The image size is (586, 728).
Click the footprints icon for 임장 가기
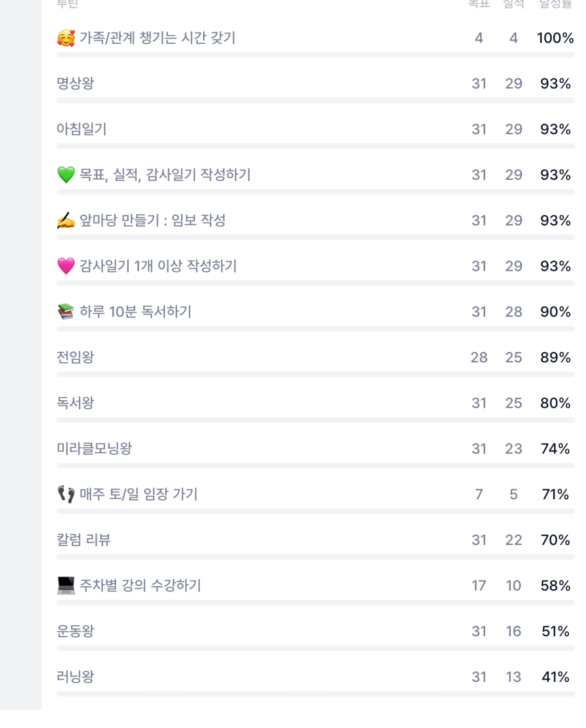pyautogui.click(x=66, y=494)
